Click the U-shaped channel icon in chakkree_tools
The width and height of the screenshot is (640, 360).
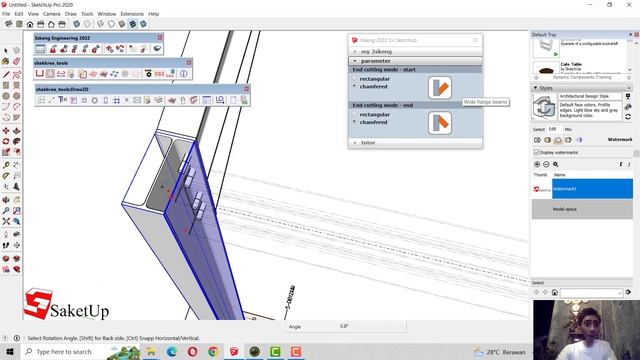[40, 74]
